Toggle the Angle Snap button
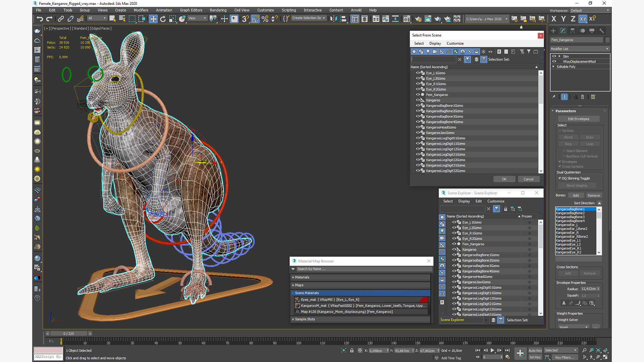The image size is (644, 362). click(x=255, y=19)
